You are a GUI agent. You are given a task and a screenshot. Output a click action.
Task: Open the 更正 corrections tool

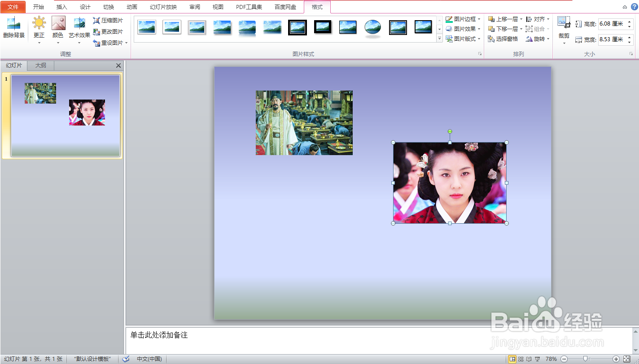39,30
